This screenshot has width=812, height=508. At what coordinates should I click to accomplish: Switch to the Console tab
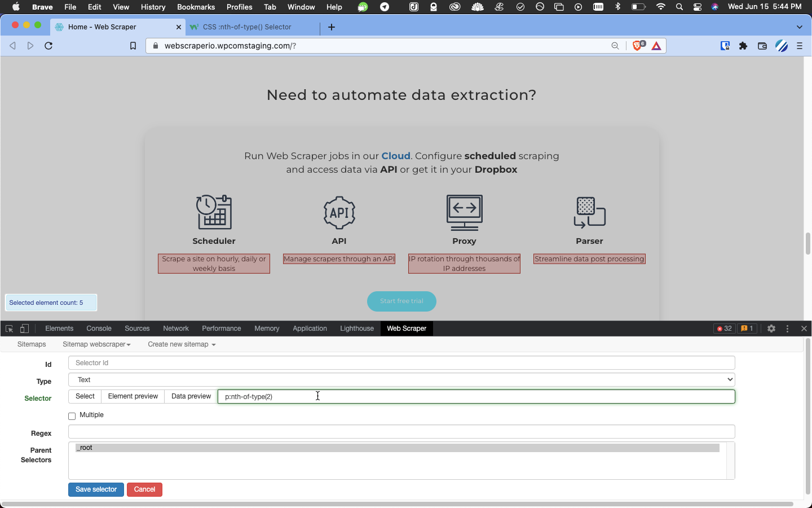tap(99, 329)
